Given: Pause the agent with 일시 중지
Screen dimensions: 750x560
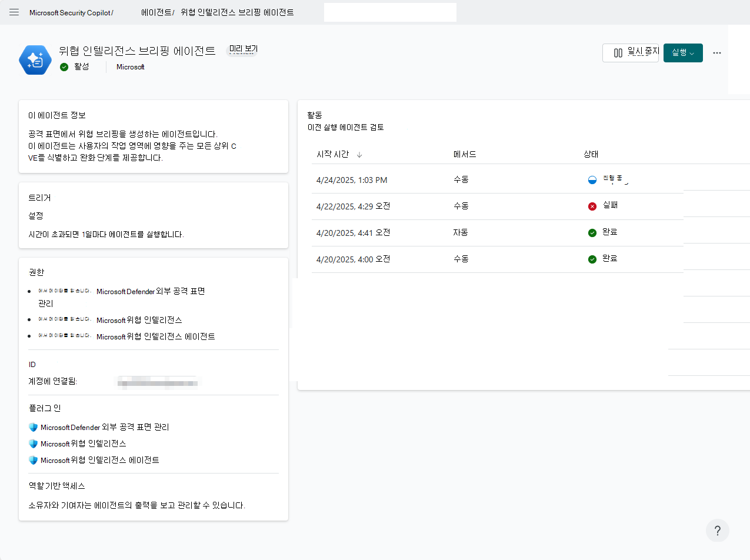Looking at the screenshot, I should tap(631, 53).
